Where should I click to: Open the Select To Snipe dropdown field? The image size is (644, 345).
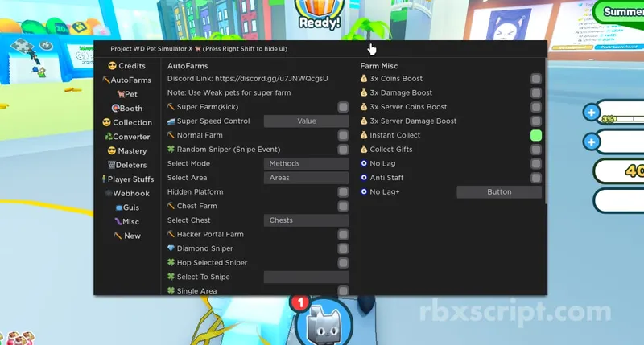coord(306,277)
